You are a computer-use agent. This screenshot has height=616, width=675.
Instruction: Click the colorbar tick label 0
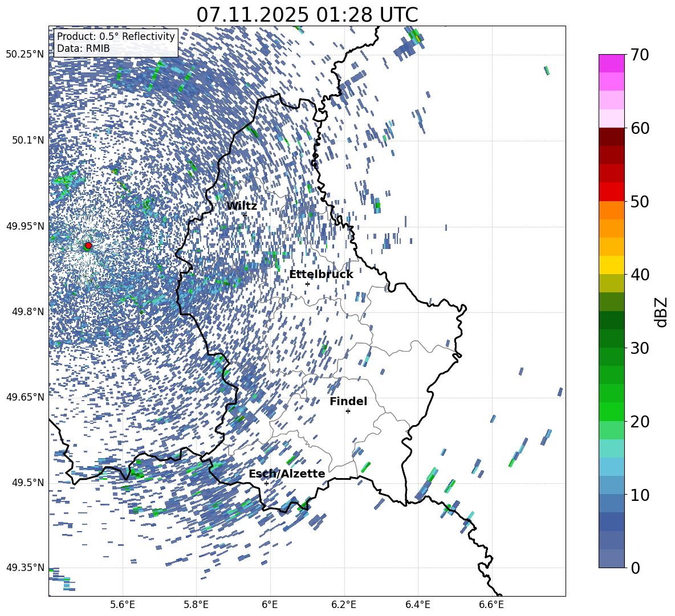(x=636, y=568)
